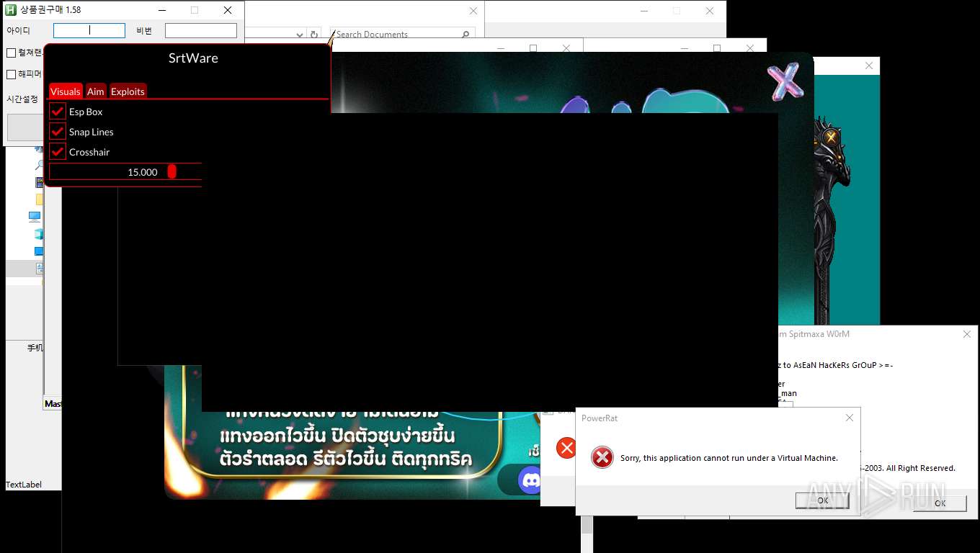Click the 시간설정 label
This screenshot has height=553, width=980.
(x=22, y=99)
